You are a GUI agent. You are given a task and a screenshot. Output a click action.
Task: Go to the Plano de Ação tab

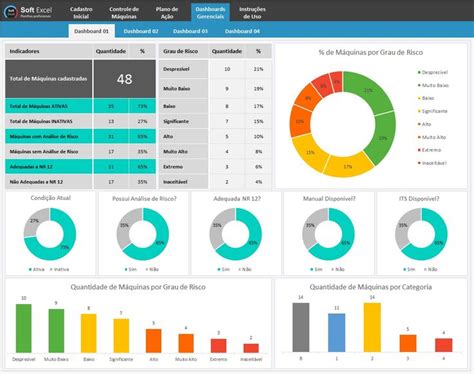[x=167, y=13]
